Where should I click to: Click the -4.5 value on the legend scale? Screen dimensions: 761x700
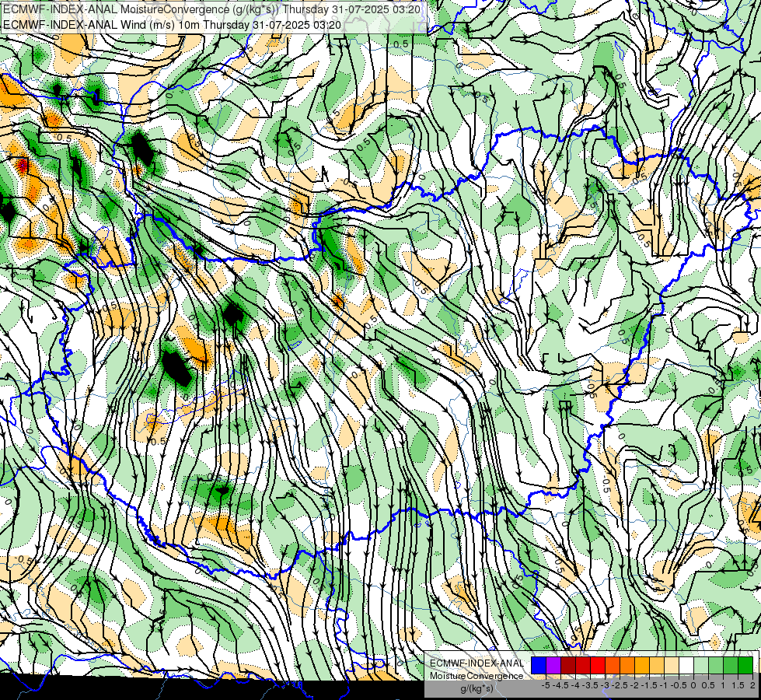560,685
